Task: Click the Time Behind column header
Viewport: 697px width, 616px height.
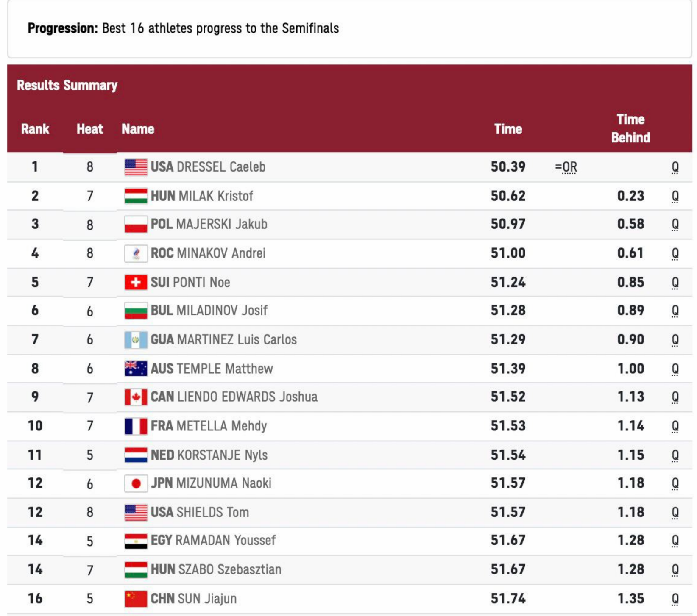Action: pyautogui.click(x=630, y=128)
